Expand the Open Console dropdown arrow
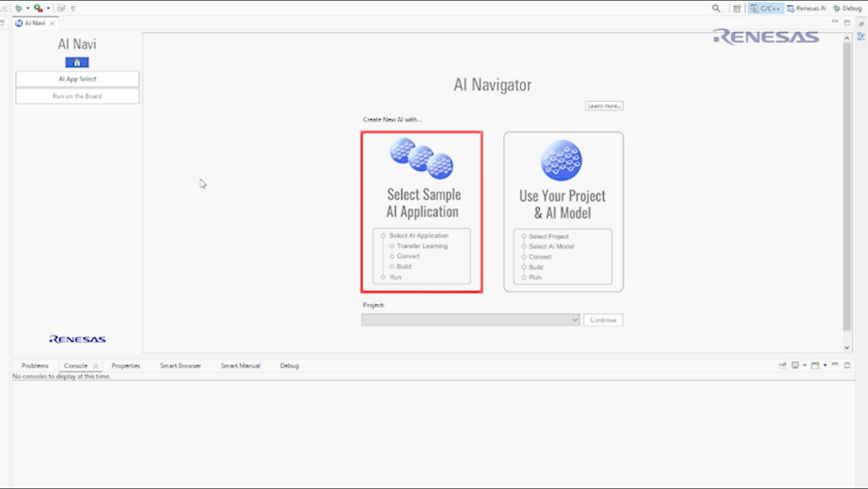 825,365
